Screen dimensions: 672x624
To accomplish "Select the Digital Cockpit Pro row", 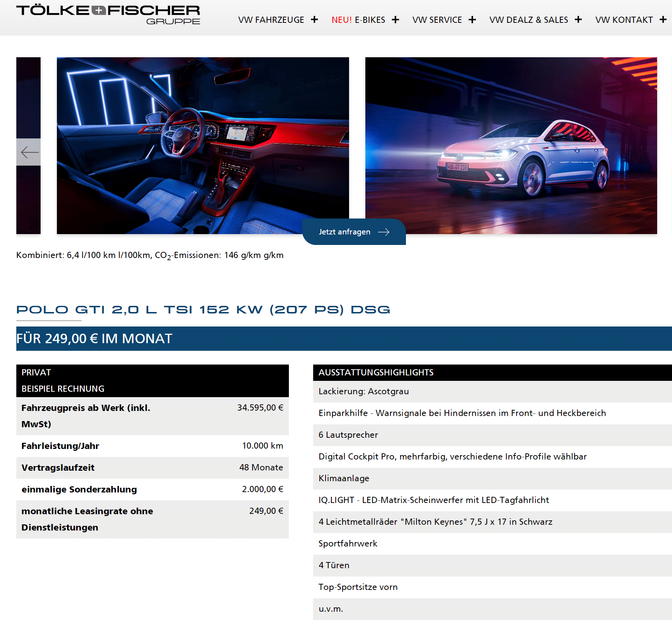I will [x=493, y=457].
